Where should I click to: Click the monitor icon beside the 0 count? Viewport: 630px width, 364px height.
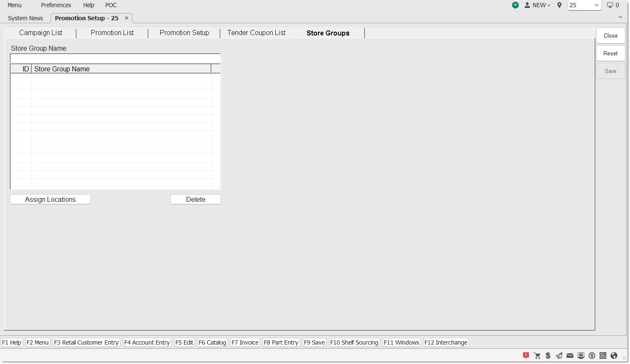pyautogui.click(x=610, y=5)
